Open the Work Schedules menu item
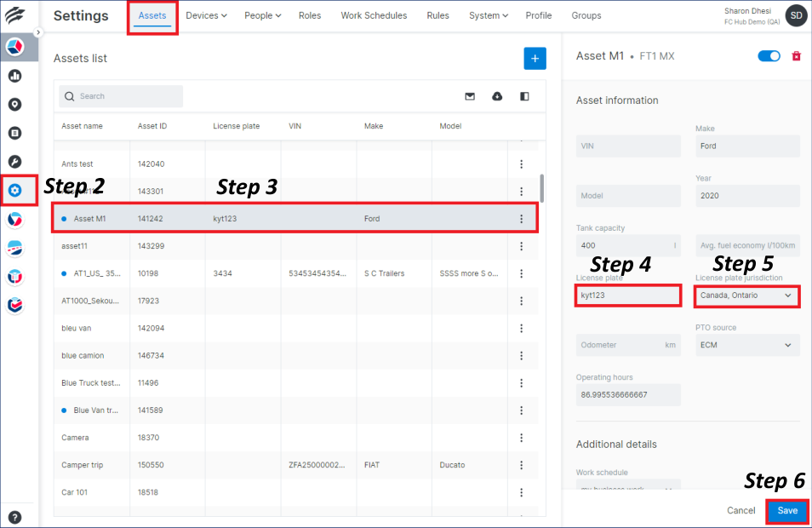This screenshot has height=528, width=812. tap(374, 15)
